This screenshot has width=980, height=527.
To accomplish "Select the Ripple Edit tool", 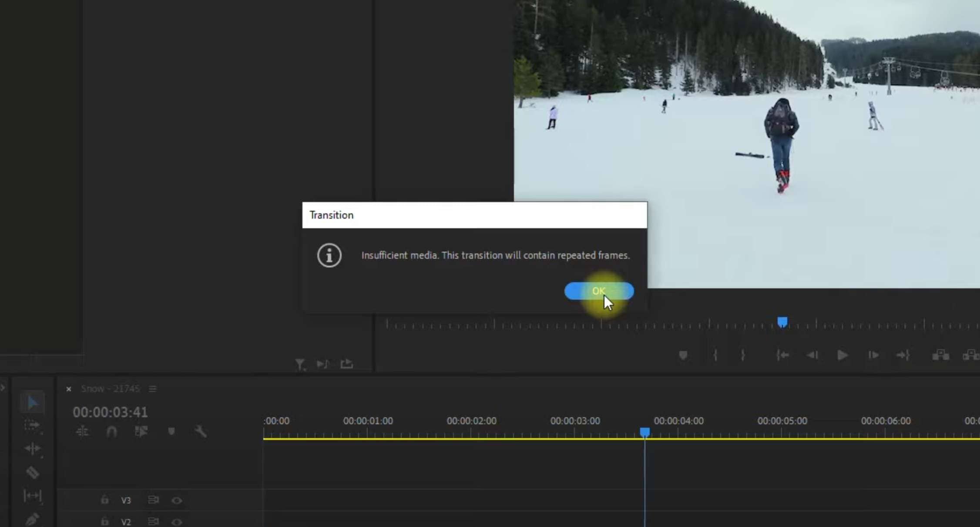I will (32, 449).
